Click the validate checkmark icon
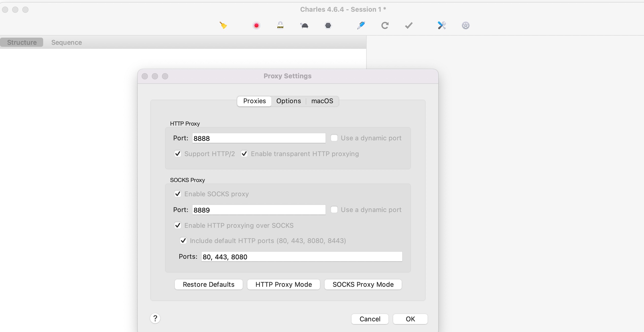 tap(409, 25)
